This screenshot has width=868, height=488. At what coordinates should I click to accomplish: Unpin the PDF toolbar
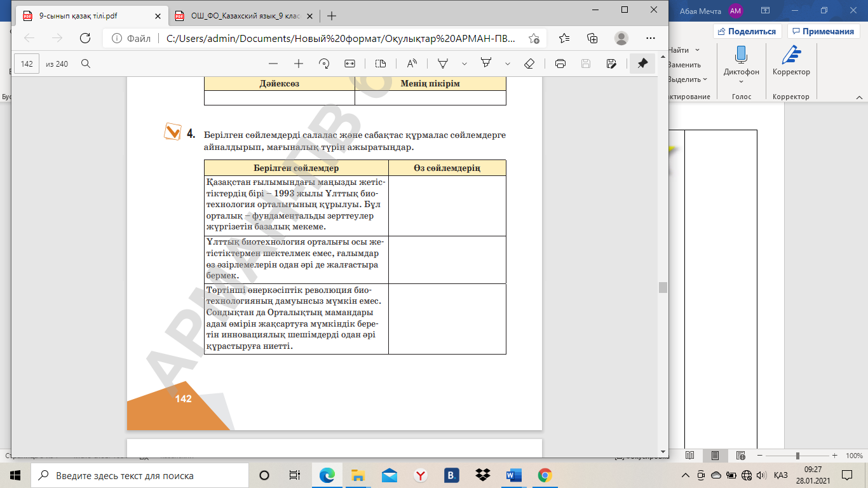point(642,64)
